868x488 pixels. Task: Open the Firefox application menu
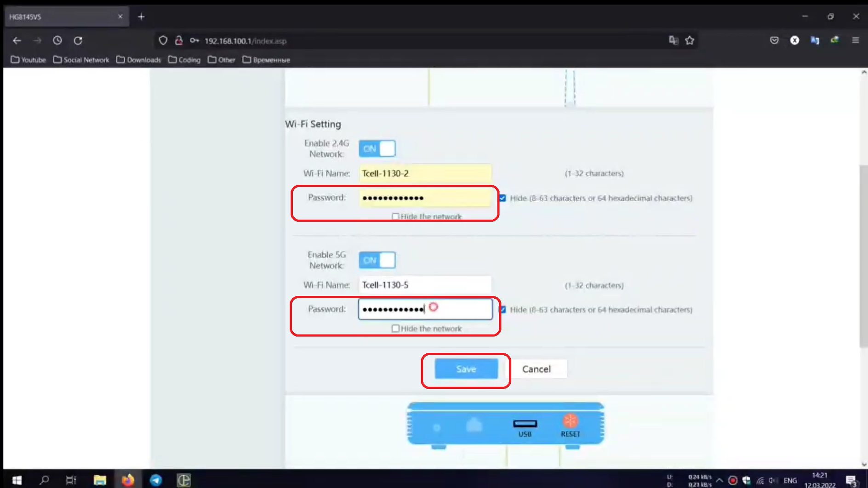coord(855,41)
